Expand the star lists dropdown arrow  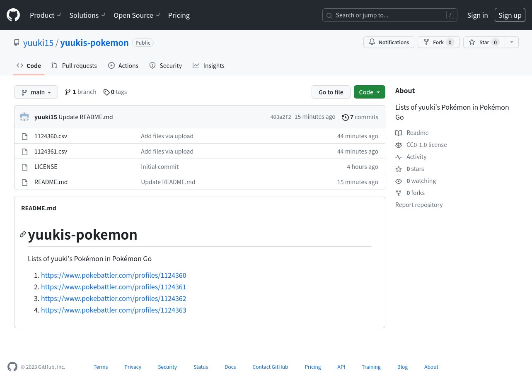[512, 42]
